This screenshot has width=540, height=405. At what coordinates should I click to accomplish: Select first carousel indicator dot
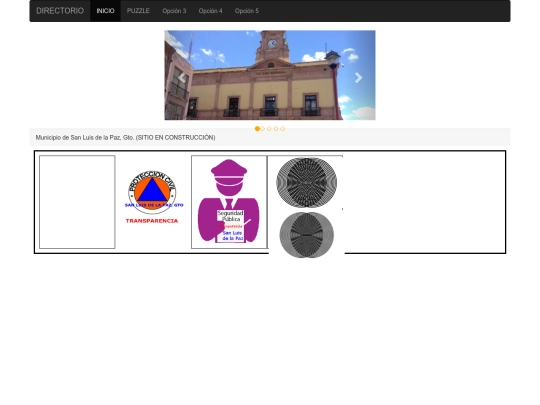click(257, 128)
